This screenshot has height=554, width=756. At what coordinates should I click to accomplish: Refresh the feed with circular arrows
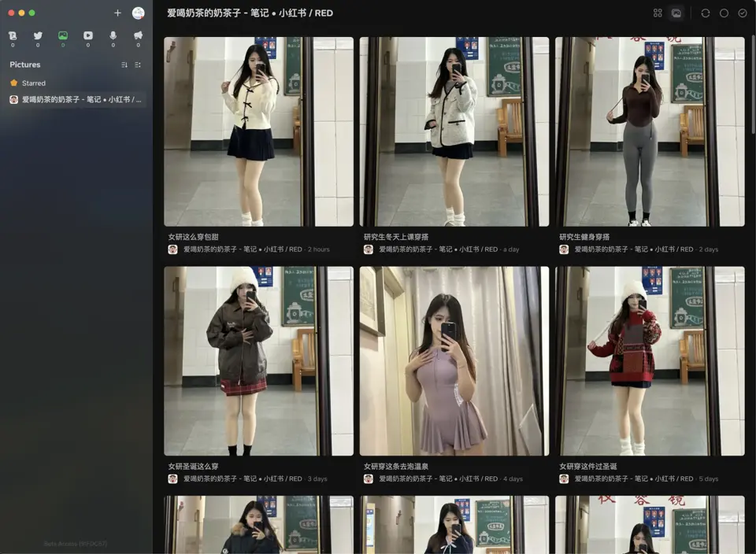pos(706,13)
